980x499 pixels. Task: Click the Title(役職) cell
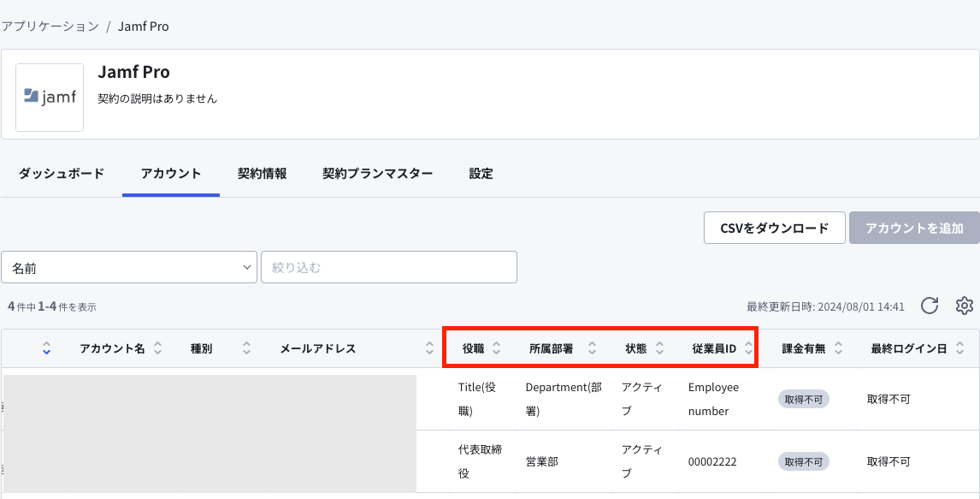coord(477,399)
